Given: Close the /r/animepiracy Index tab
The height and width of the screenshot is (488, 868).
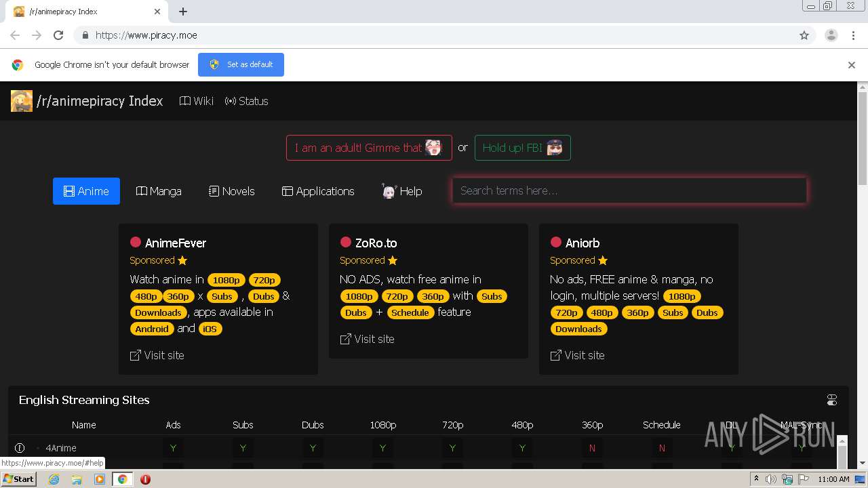Looking at the screenshot, I should point(157,12).
